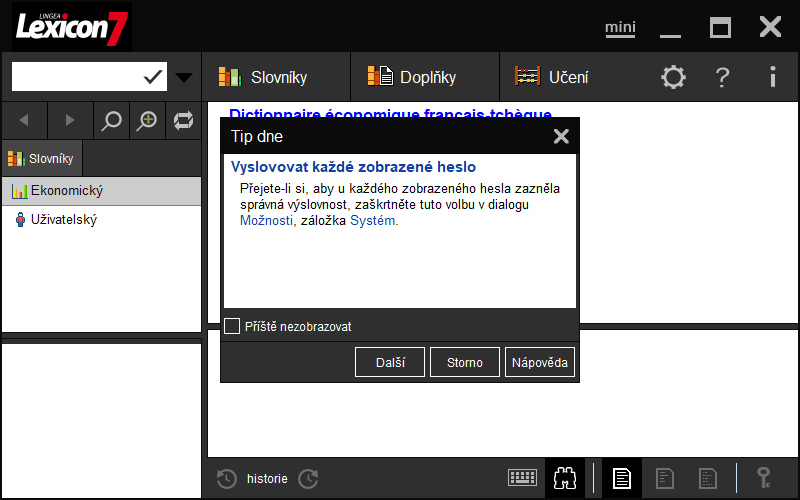Open the Doplňky menu
This screenshot has height=500, width=800.
(x=424, y=77)
